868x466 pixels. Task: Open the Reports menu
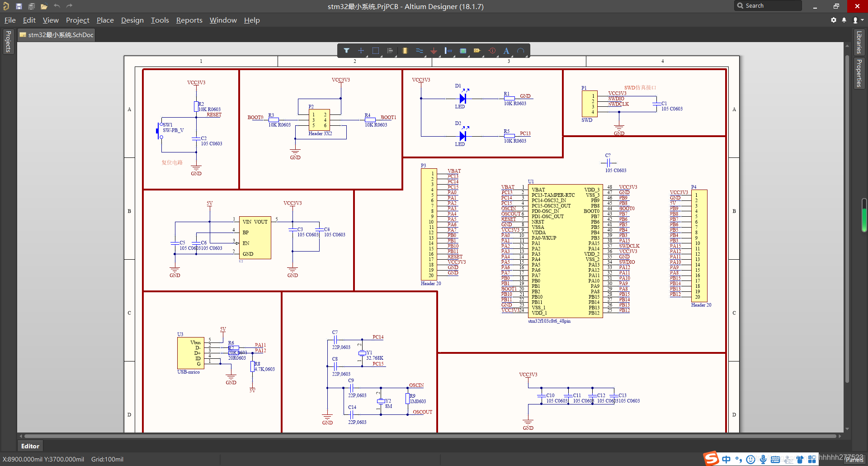[x=189, y=20]
